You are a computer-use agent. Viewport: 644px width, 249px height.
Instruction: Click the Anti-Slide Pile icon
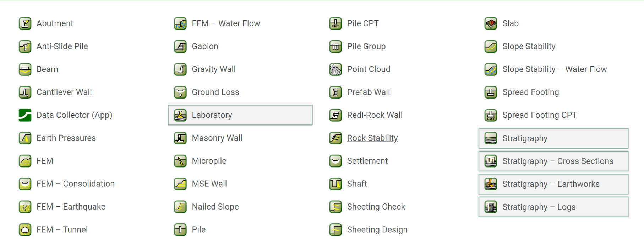coord(25,46)
